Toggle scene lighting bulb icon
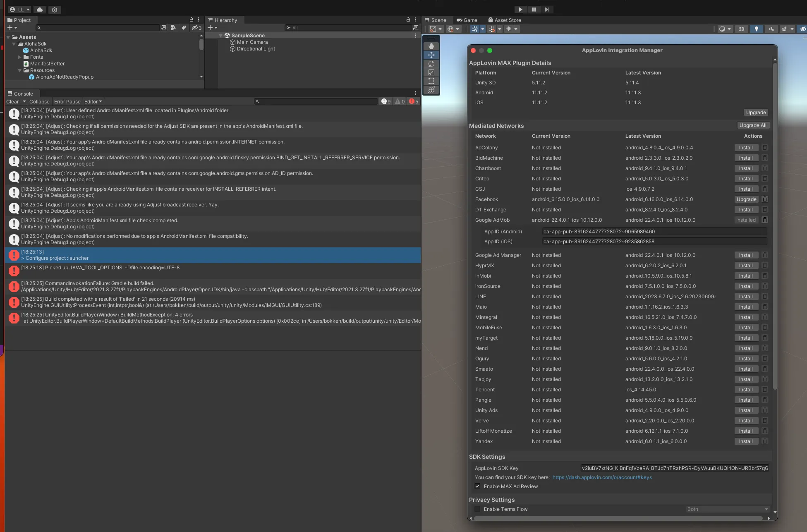807x532 pixels. (x=757, y=29)
